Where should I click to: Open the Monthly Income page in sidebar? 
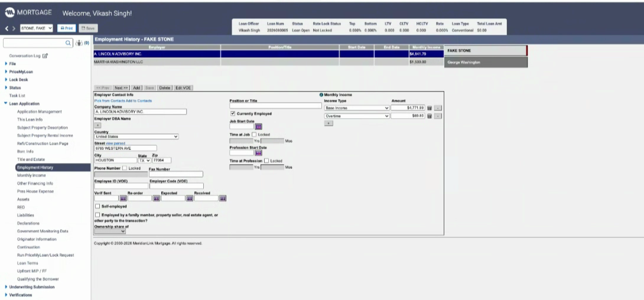(31, 175)
